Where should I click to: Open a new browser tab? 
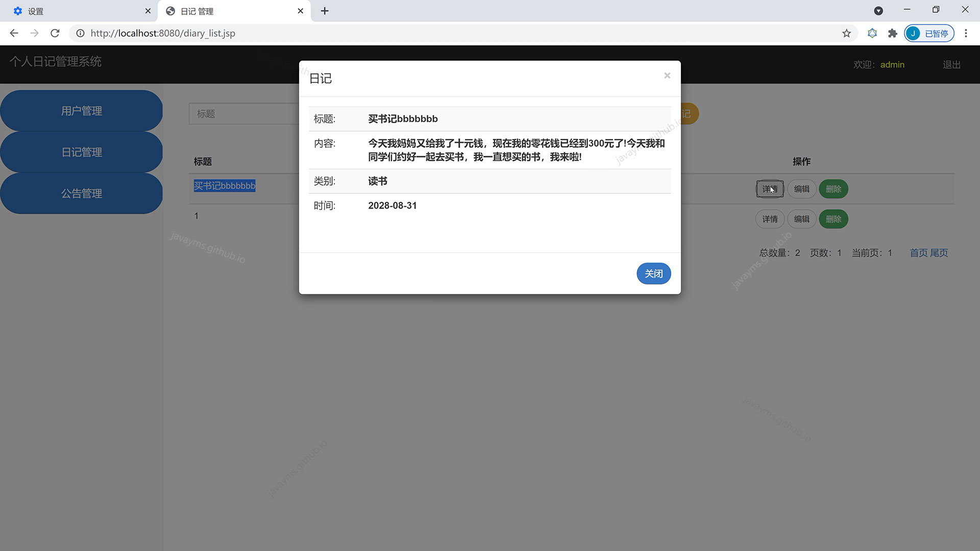tap(325, 11)
